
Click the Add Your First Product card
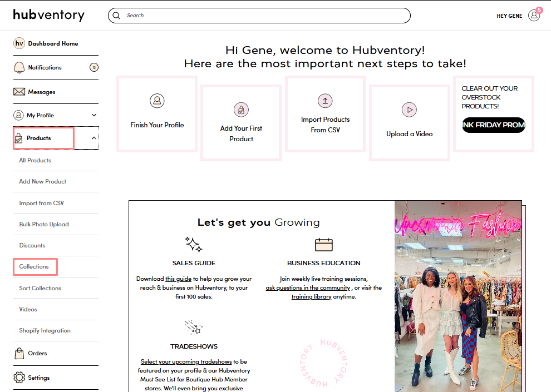pos(241,123)
